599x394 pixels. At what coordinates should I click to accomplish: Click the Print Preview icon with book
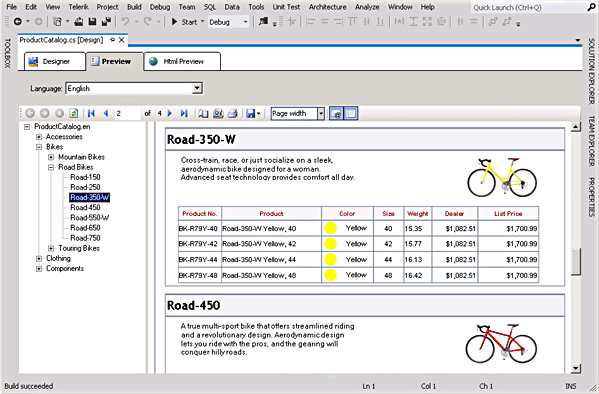pos(203,113)
